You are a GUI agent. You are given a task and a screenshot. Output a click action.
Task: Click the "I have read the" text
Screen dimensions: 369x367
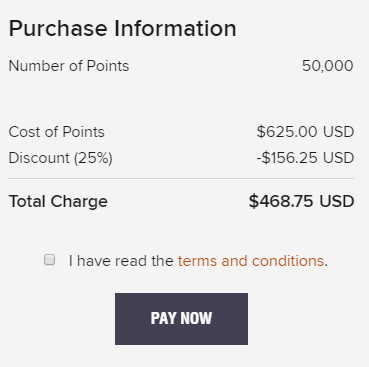point(121,261)
